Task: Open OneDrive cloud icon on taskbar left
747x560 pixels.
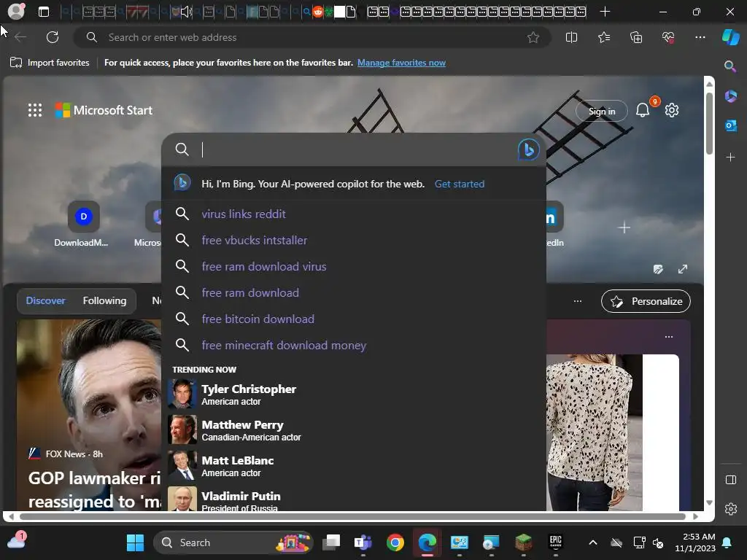Action: click(17, 541)
